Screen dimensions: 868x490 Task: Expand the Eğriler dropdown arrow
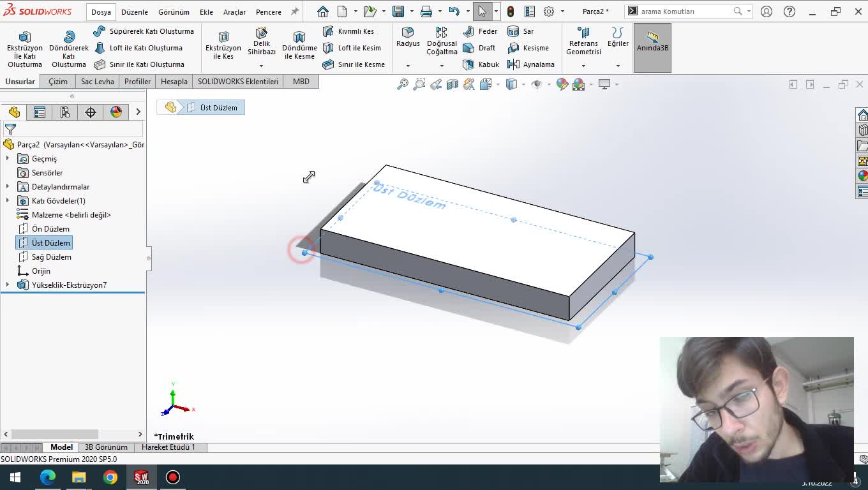[x=618, y=66]
